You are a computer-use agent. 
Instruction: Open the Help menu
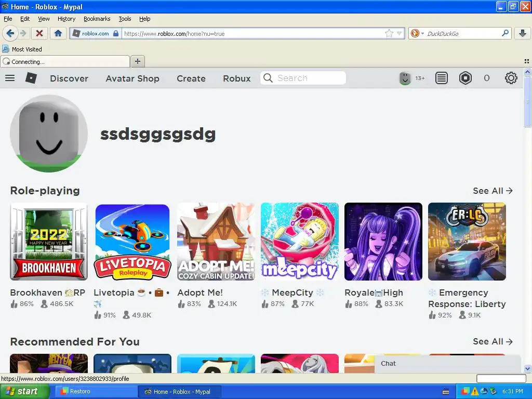144,19
